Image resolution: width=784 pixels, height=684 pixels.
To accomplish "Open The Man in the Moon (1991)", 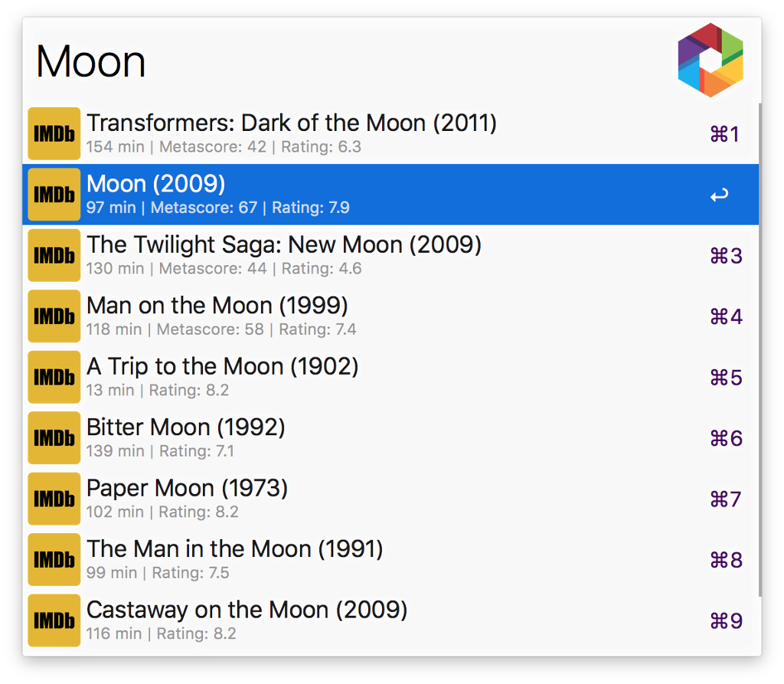I will [234, 549].
